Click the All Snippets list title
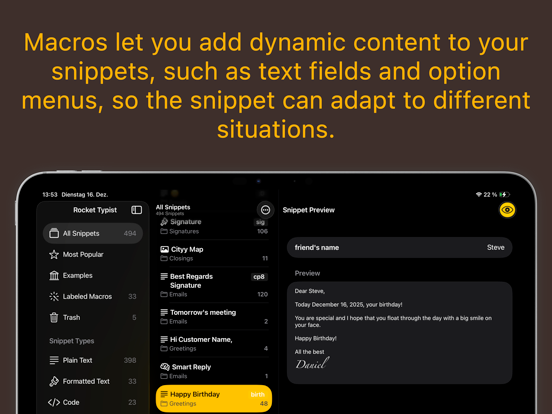The image size is (552, 414). pyautogui.click(x=173, y=207)
